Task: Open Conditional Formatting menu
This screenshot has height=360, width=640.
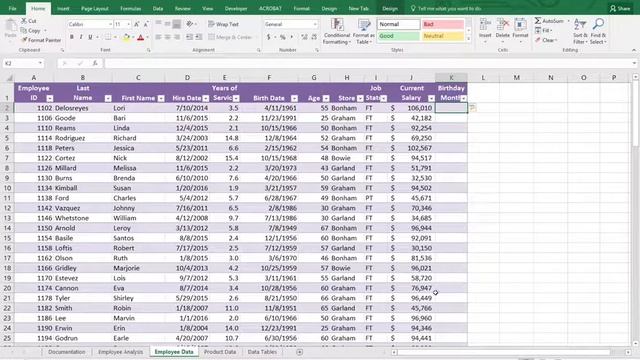Action: tap(337, 31)
